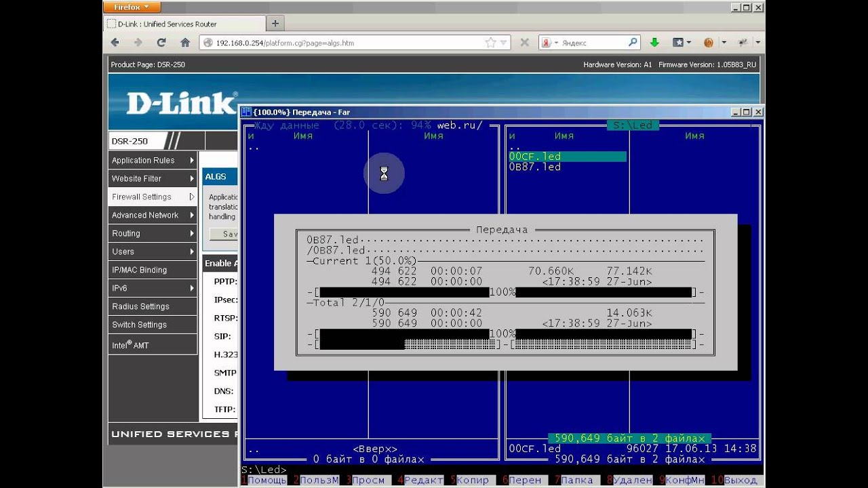Click the Total 100% progress bar

point(505,334)
